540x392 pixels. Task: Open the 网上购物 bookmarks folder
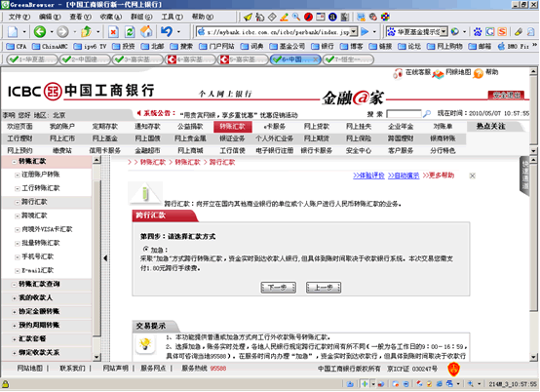tap(444, 46)
